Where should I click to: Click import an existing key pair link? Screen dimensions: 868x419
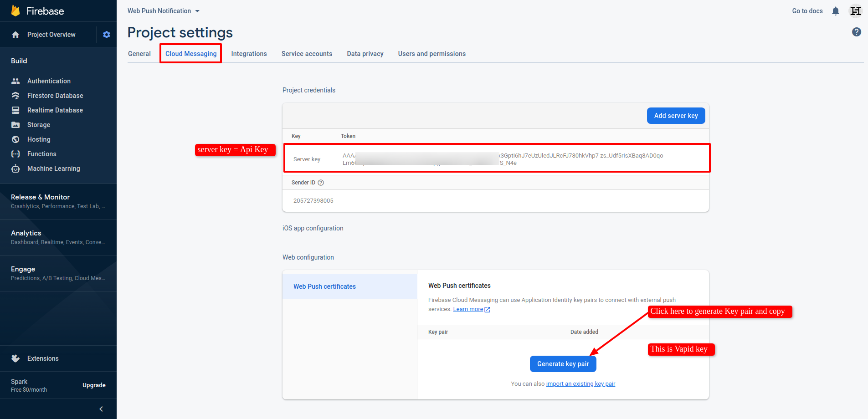[x=580, y=384]
